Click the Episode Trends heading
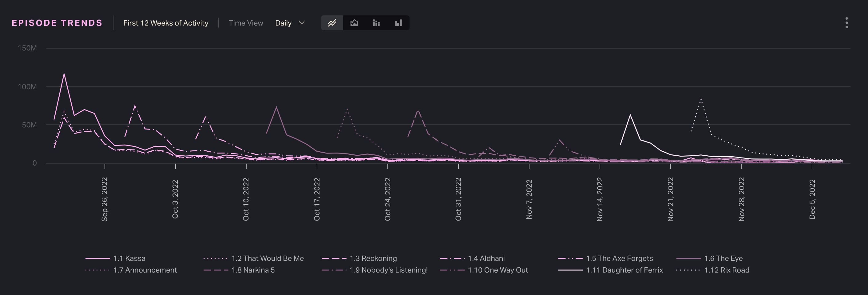Viewport: 868px width, 295px height. coord(57,23)
